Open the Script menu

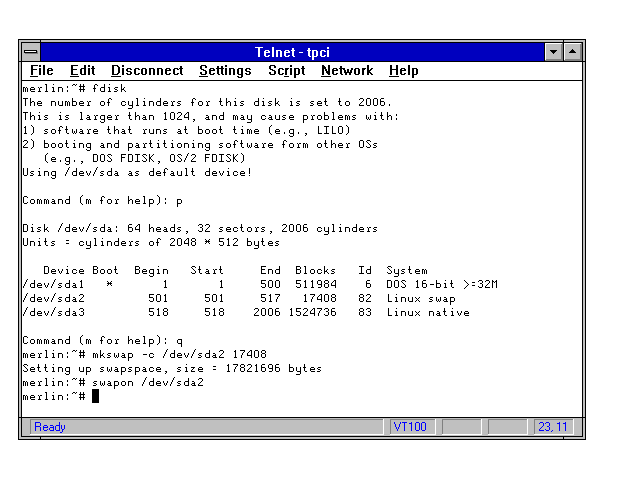(286, 71)
